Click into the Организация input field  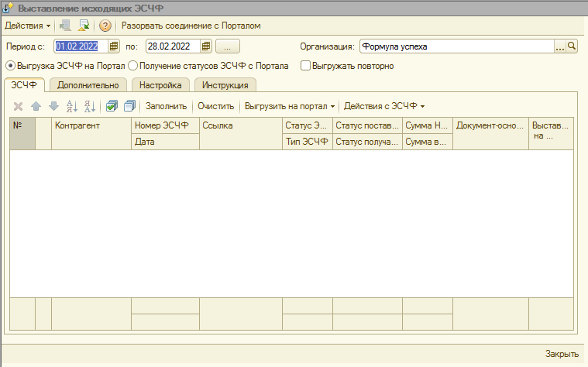[x=456, y=46]
